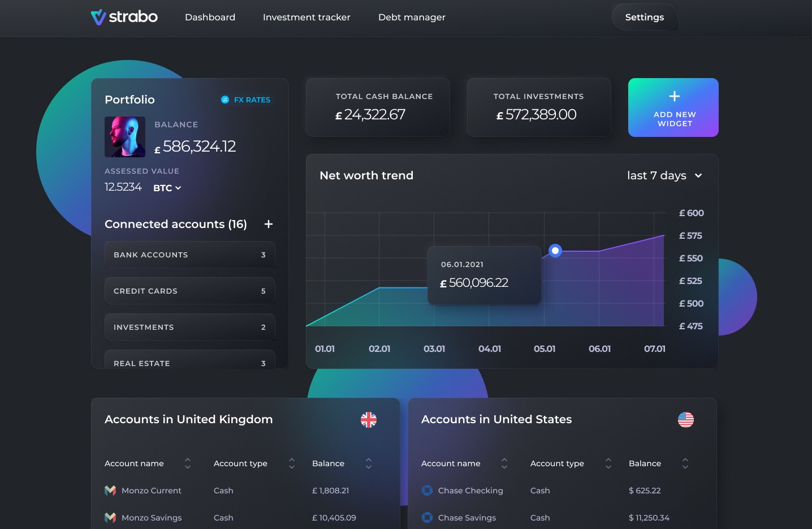812x529 pixels.
Task: Click the Chase Savings bank icon
Action: (427, 518)
